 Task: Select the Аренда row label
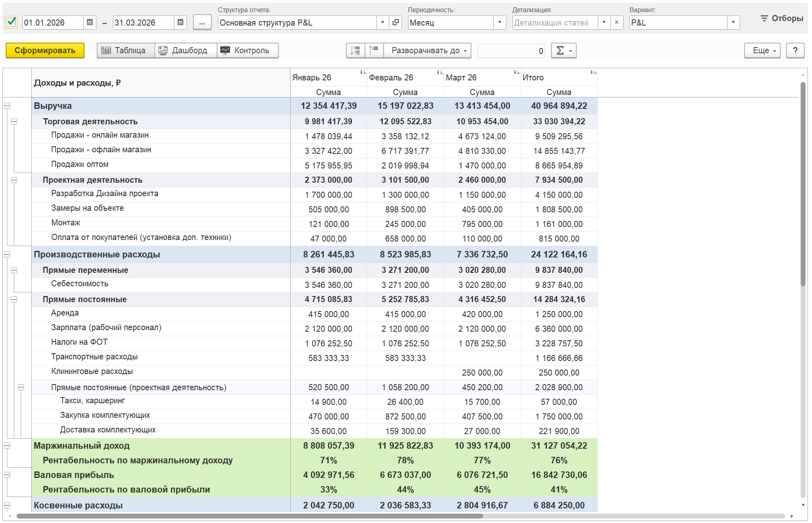pyautogui.click(x=65, y=313)
